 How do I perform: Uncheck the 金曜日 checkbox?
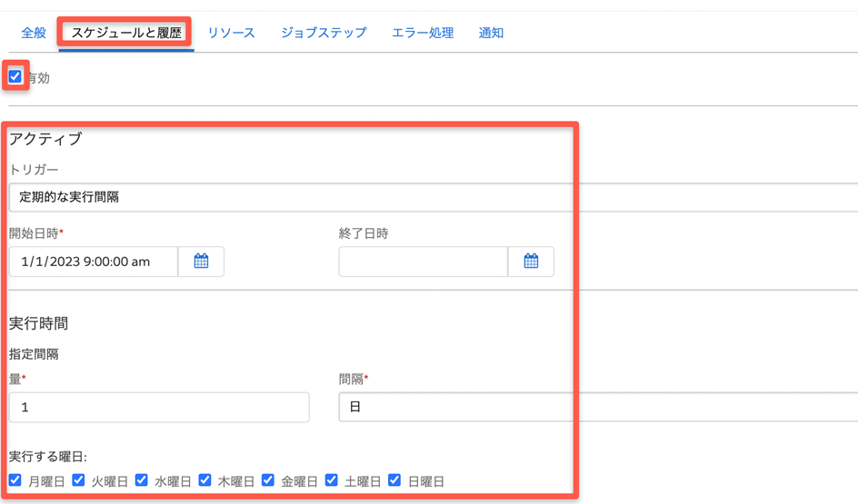[x=268, y=480]
